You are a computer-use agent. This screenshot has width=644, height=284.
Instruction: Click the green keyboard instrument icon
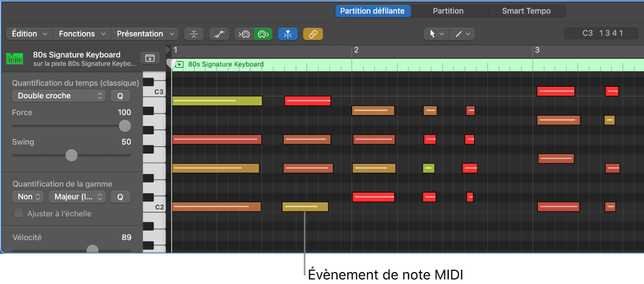(15, 59)
